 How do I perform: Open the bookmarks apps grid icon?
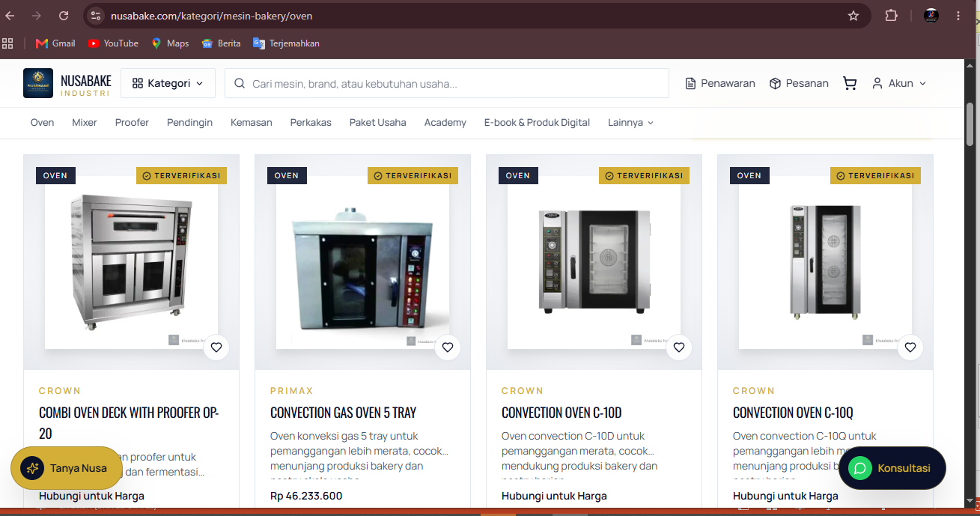pyautogui.click(x=8, y=43)
